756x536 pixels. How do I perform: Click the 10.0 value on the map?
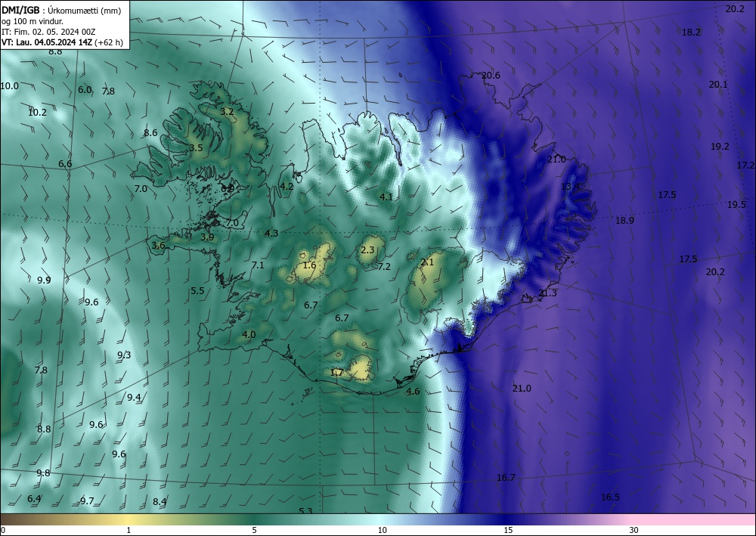coord(9,85)
